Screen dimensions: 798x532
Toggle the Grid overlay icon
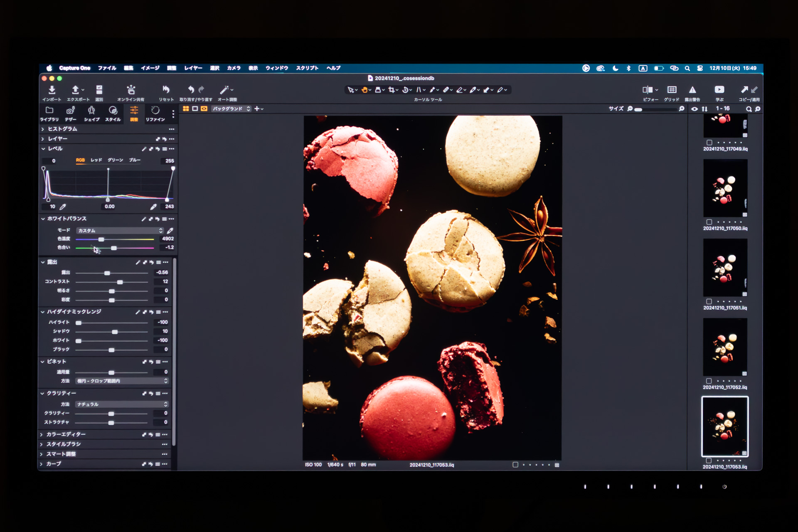(x=672, y=90)
